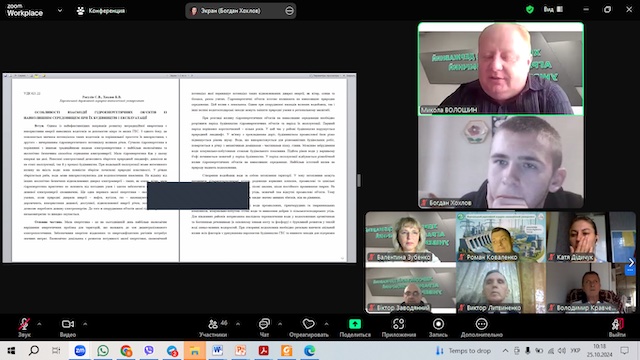
Task: Click the Конференция meeting info tab
Action: [x=101, y=11]
